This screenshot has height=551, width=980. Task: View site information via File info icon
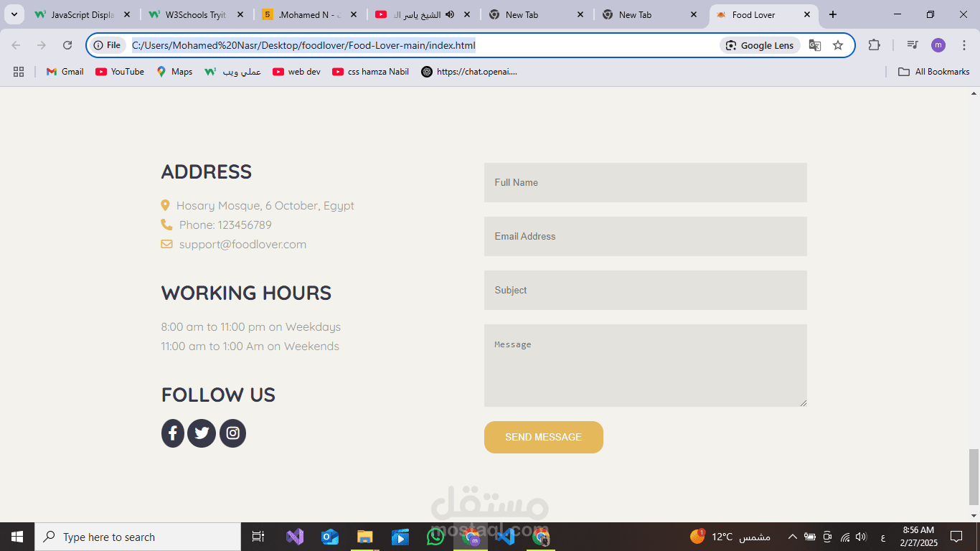click(107, 45)
